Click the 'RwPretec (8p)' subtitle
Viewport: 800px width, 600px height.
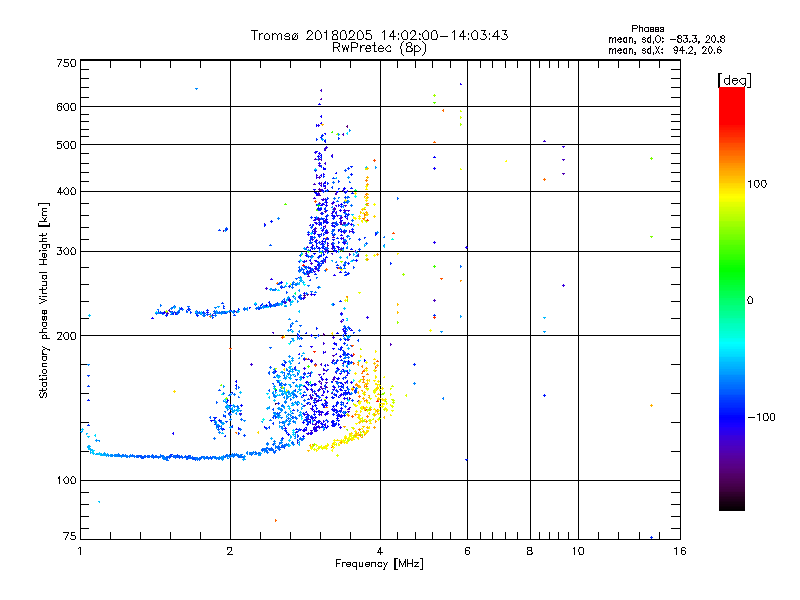click(x=379, y=48)
